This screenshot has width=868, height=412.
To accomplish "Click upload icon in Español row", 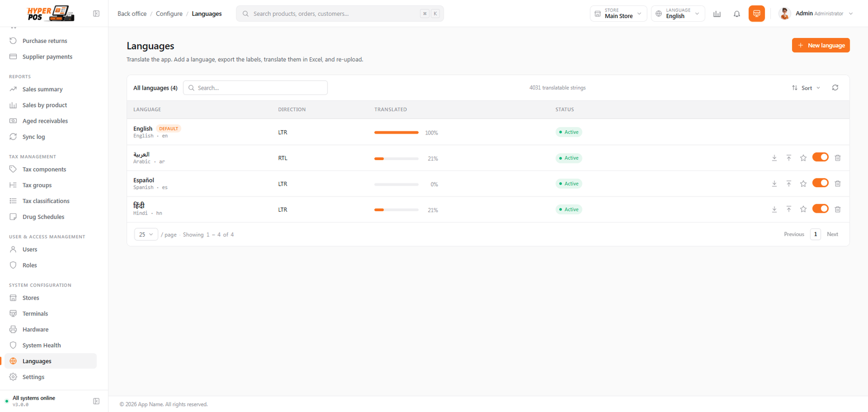I will tap(789, 183).
